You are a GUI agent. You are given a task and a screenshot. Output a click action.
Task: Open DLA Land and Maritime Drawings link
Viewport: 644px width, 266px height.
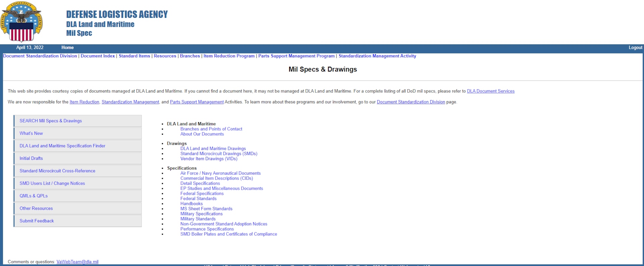[x=213, y=148]
